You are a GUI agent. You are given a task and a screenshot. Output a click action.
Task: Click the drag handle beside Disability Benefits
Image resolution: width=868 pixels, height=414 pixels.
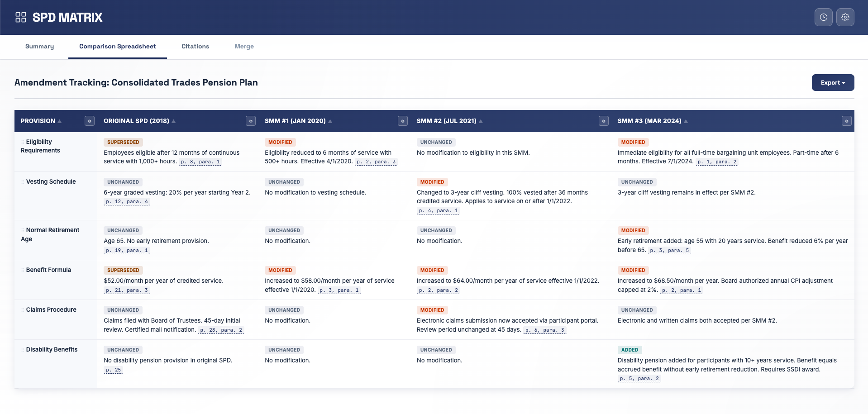point(22,349)
